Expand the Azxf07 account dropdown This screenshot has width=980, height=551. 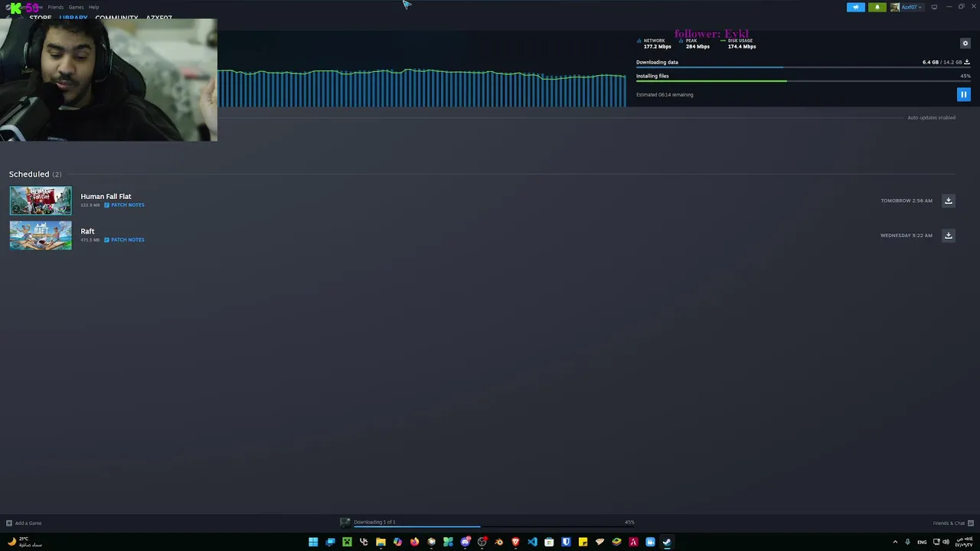[x=912, y=7]
